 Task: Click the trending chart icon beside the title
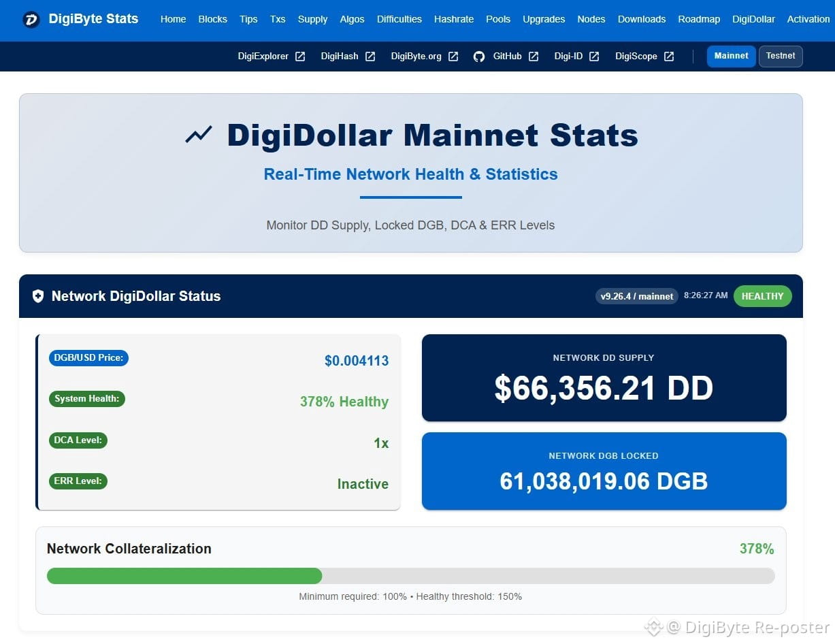(x=199, y=135)
